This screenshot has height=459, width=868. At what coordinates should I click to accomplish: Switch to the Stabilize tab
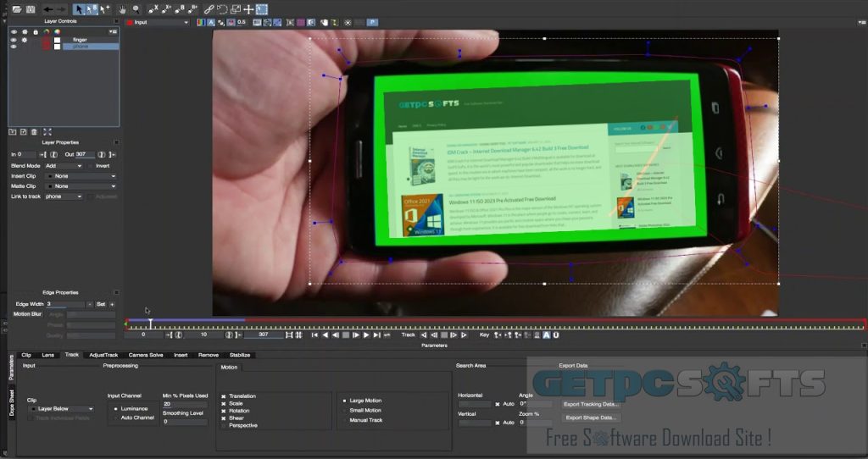240,355
